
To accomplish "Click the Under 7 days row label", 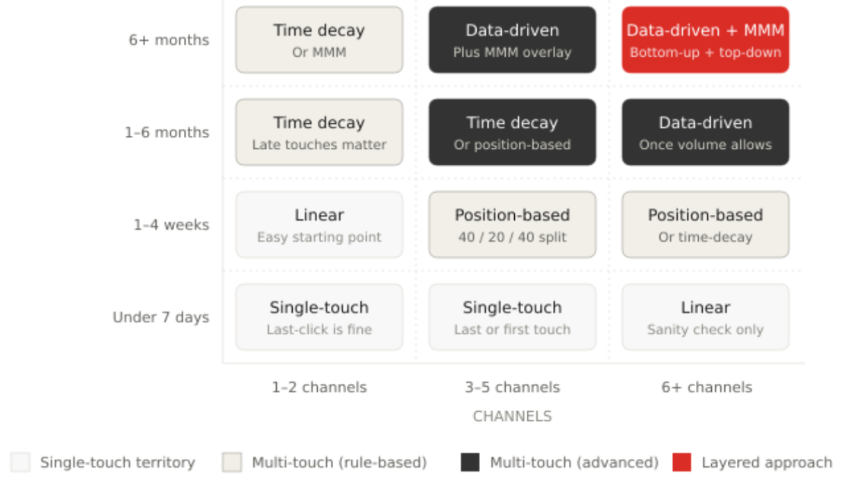I will (x=161, y=317).
